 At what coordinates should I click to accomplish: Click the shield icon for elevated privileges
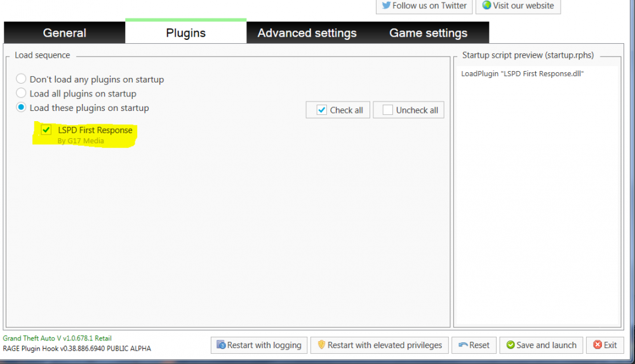321,344
